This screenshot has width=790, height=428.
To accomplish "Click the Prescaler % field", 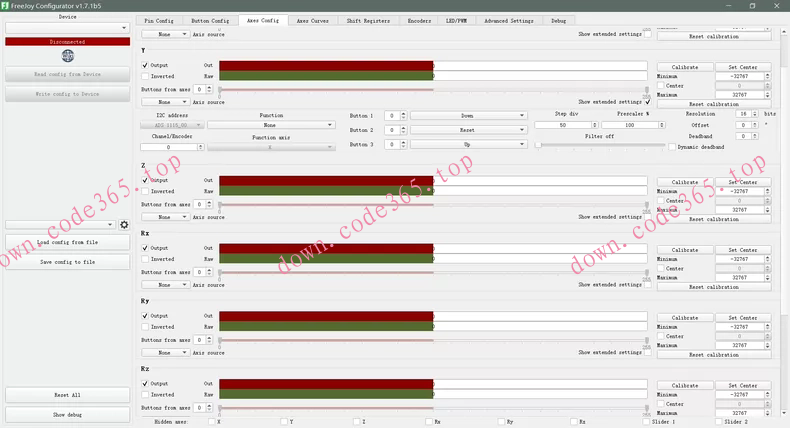I will tap(633, 125).
